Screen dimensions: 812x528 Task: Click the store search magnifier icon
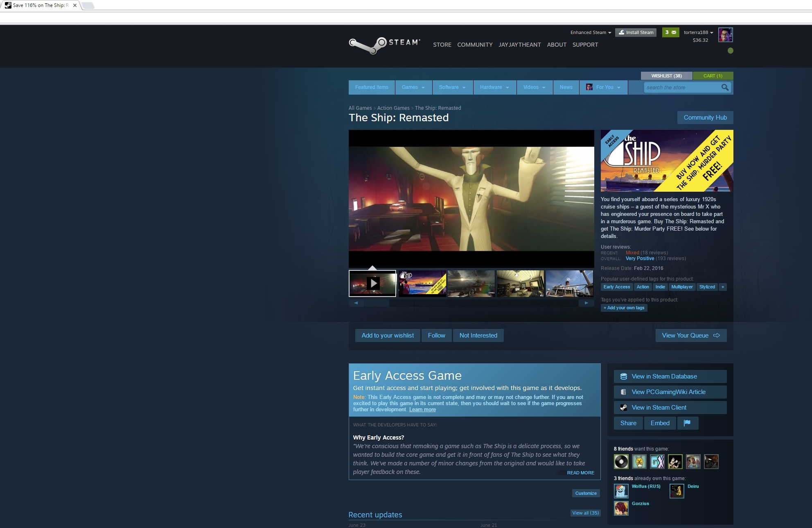click(x=725, y=87)
